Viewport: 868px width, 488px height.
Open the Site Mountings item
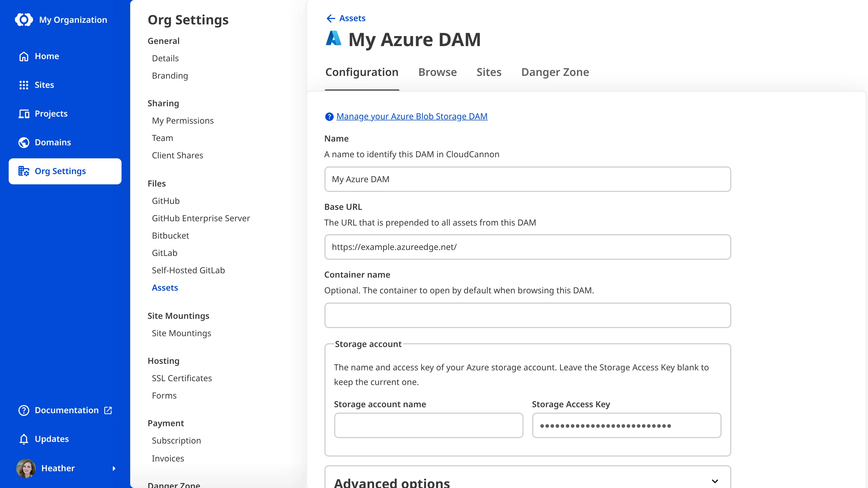pos(181,333)
